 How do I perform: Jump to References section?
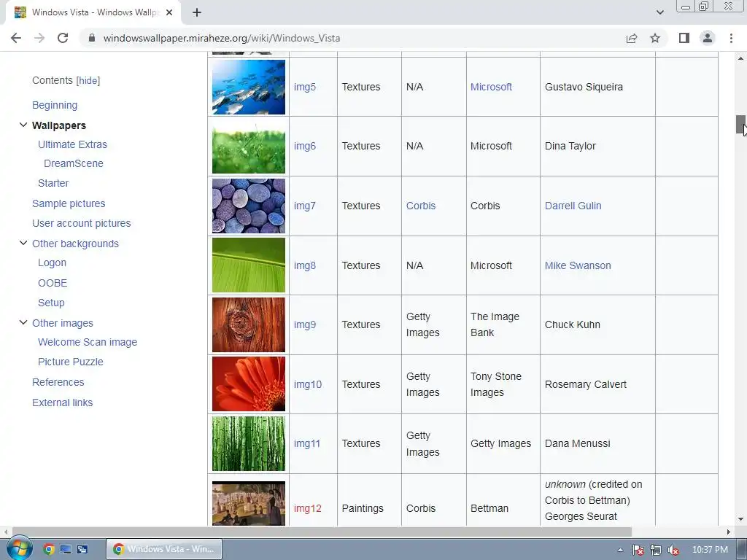pyautogui.click(x=58, y=382)
